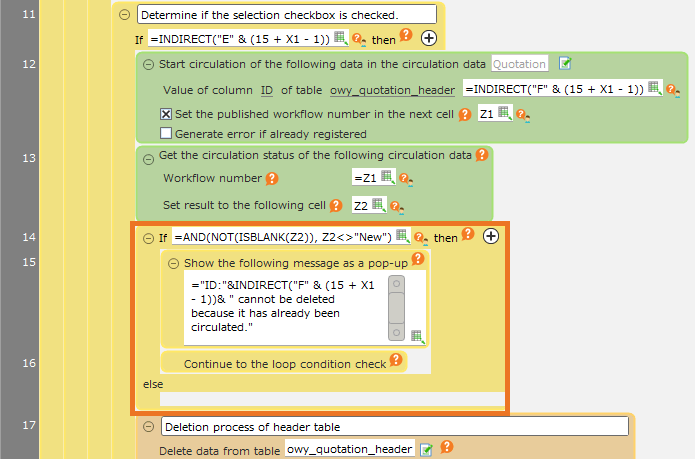Open cell picker for the pop-up message box

click(x=417, y=336)
